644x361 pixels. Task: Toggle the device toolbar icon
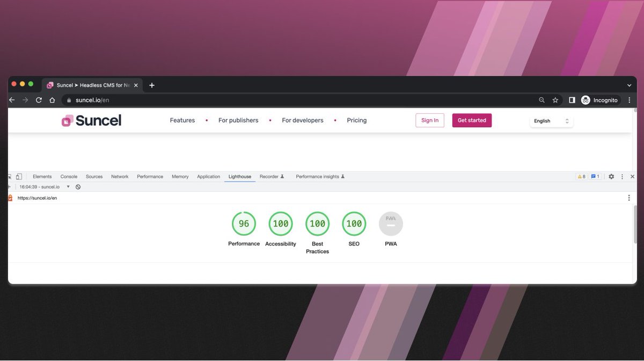19,176
